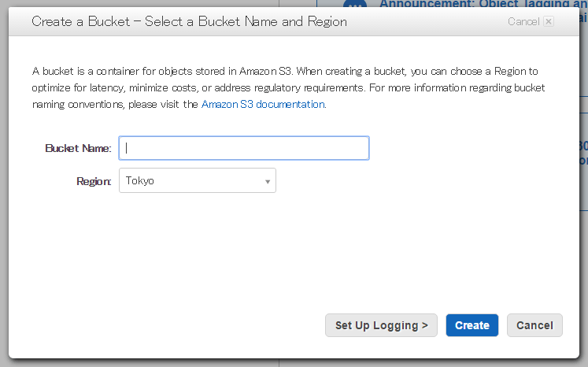This screenshot has height=367, width=588.
Task: Click the Region dropdown arrow
Action: 268,182
